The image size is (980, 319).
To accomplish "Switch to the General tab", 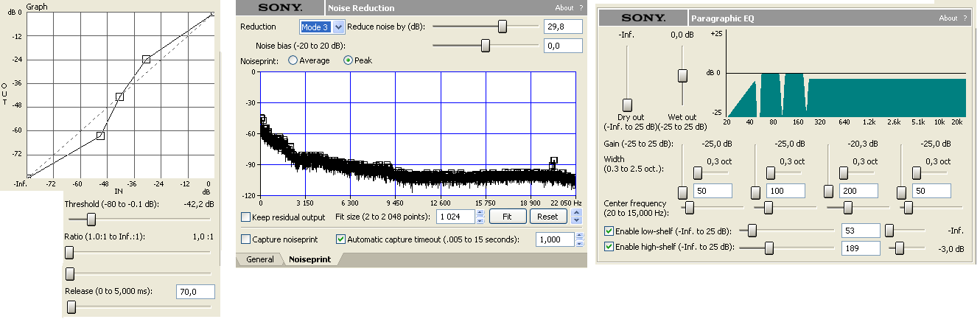I will [x=259, y=259].
